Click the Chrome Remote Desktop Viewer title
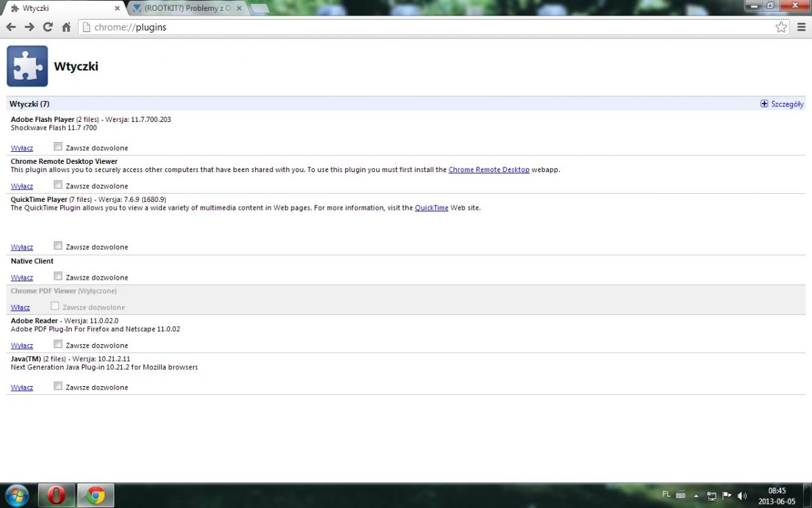The height and width of the screenshot is (508, 812). click(x=64, y=161)
